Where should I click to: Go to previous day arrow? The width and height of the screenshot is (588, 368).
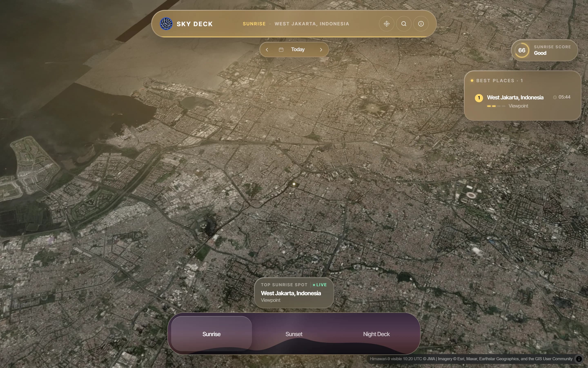pos(267,50)
